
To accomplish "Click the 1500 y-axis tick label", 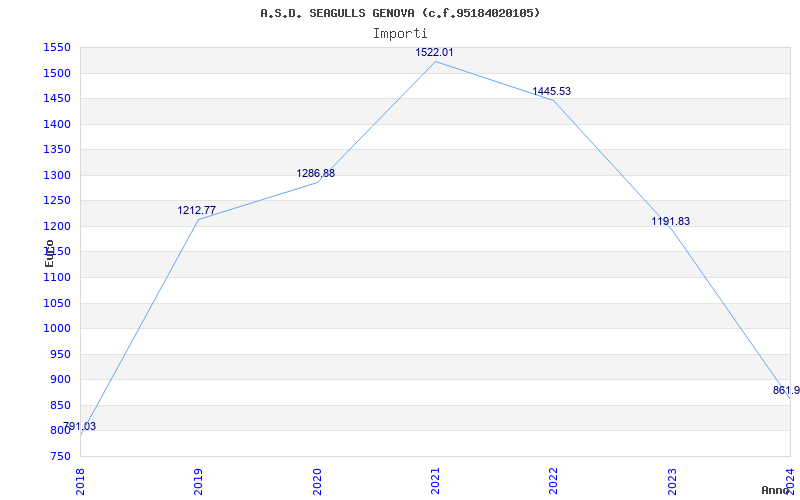I will tap(57, 73).
